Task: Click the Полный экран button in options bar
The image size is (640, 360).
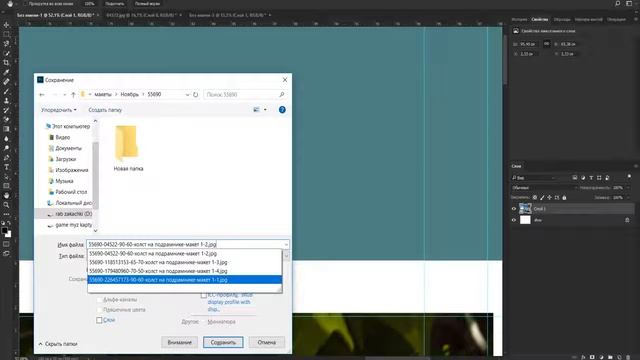Action: 147,4
